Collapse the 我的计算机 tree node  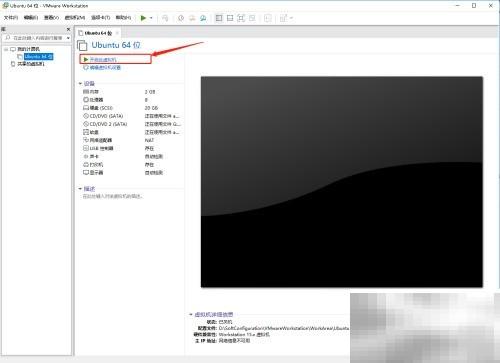[6, 49]
